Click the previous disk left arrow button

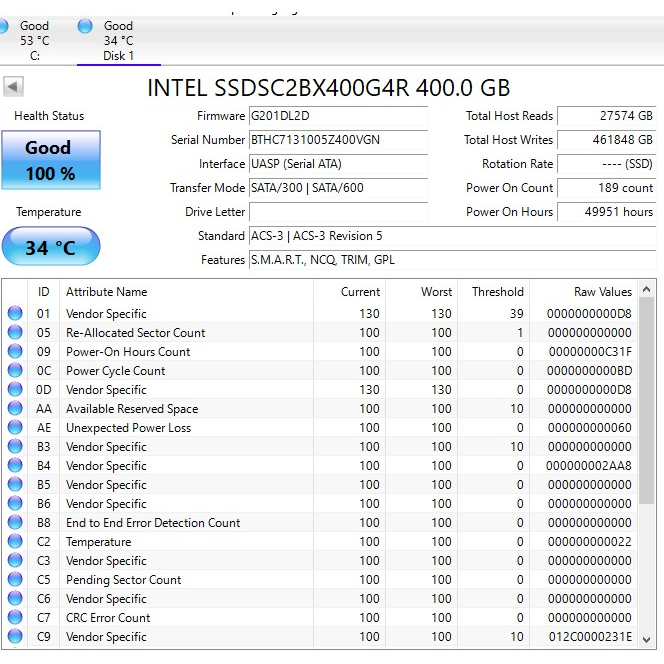click(x=13, y=87)
